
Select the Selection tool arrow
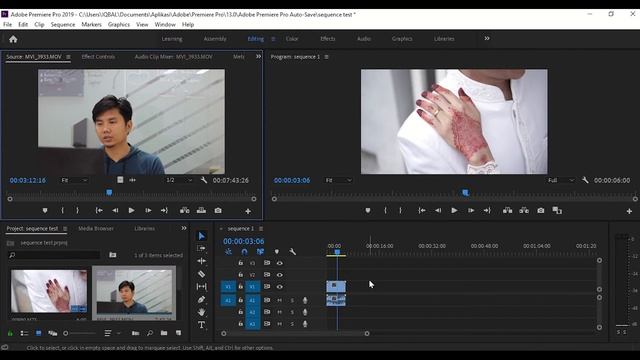[201, 236]
